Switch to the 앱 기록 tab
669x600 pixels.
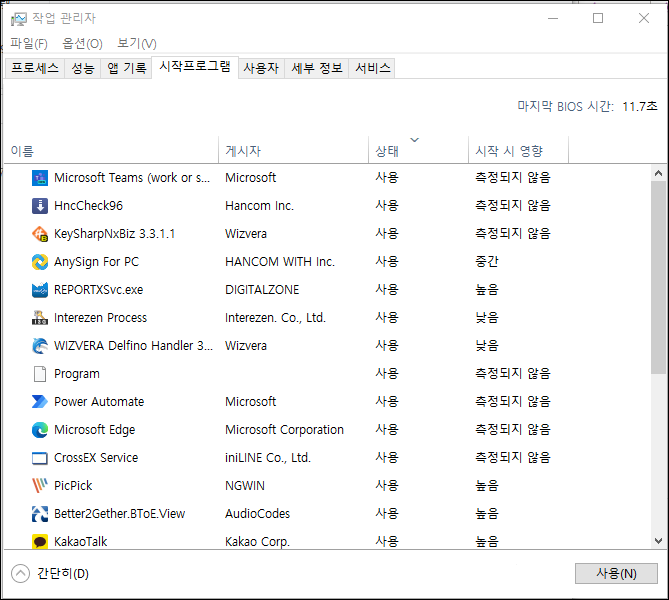point(126,68)
